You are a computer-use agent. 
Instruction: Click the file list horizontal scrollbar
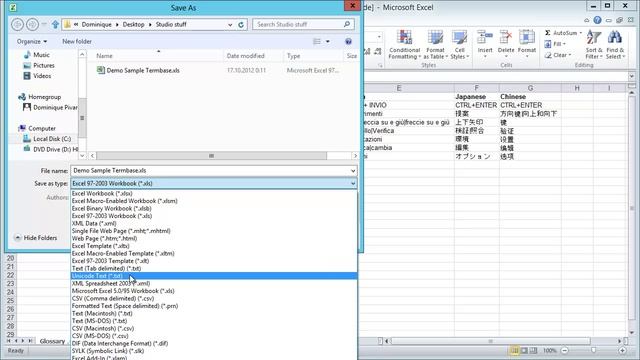211,156
